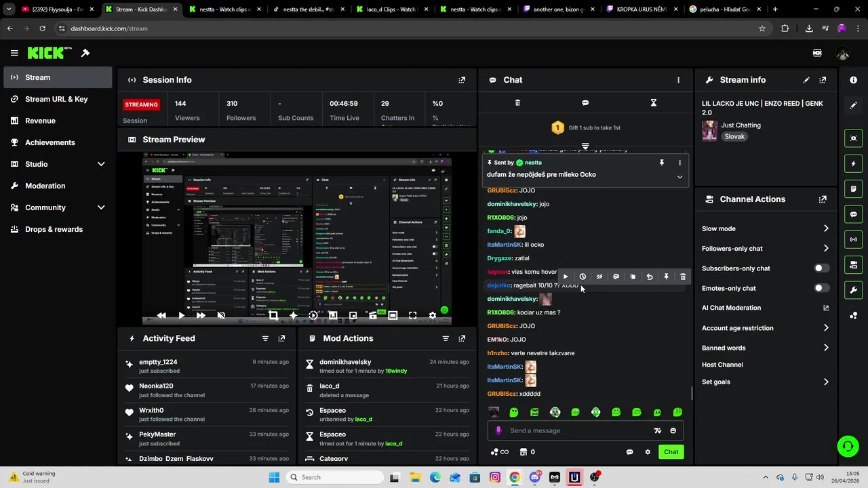This screenshot has width=868, height=488.
Task: Click the broadcast signal icon in right rail
Action: (853, 239)
